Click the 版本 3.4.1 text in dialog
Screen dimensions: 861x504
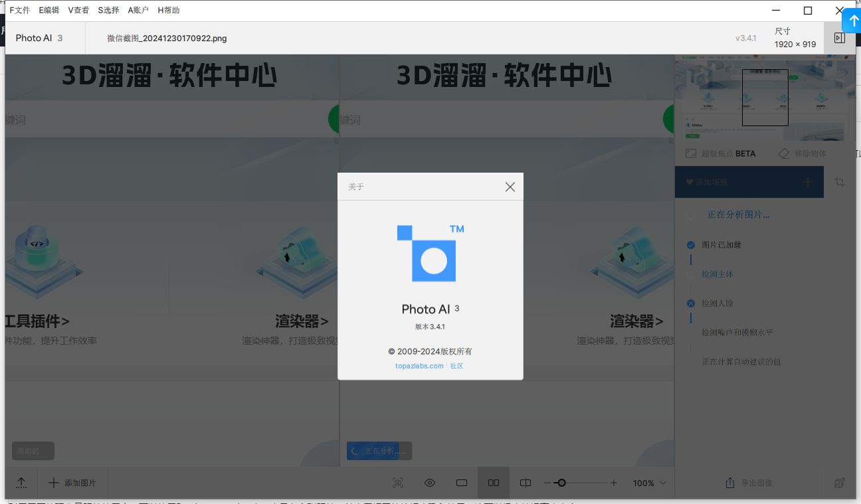430,327
